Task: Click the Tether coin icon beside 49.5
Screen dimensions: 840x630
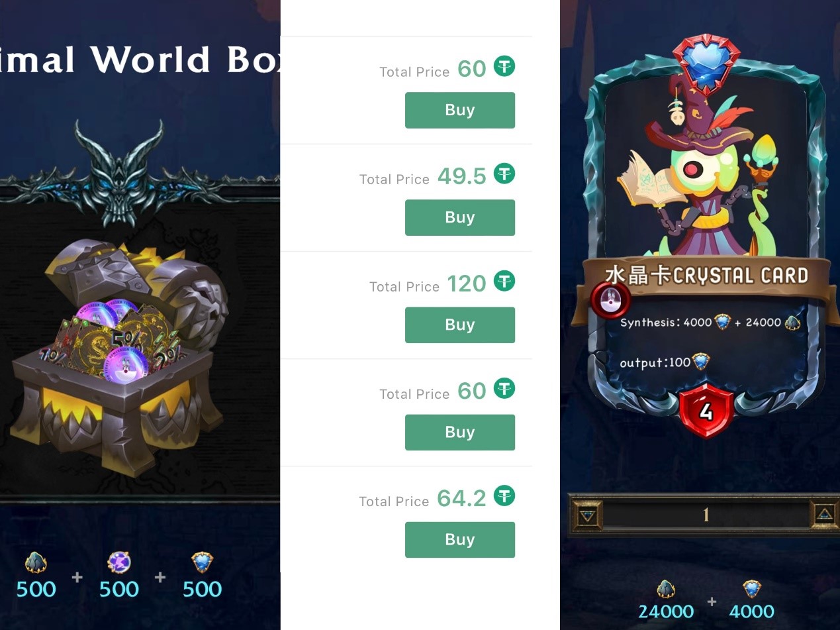Action: [504, 174]
